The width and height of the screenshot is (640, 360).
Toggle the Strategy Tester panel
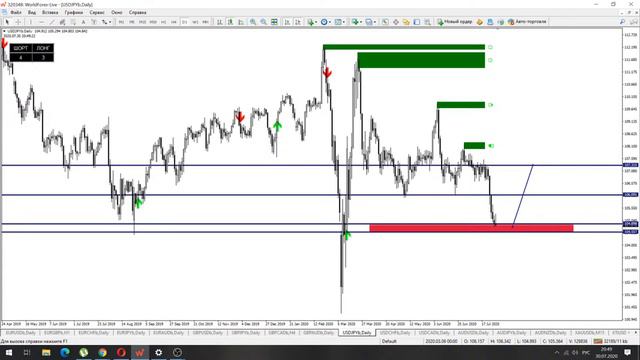(x=427, y=22)
